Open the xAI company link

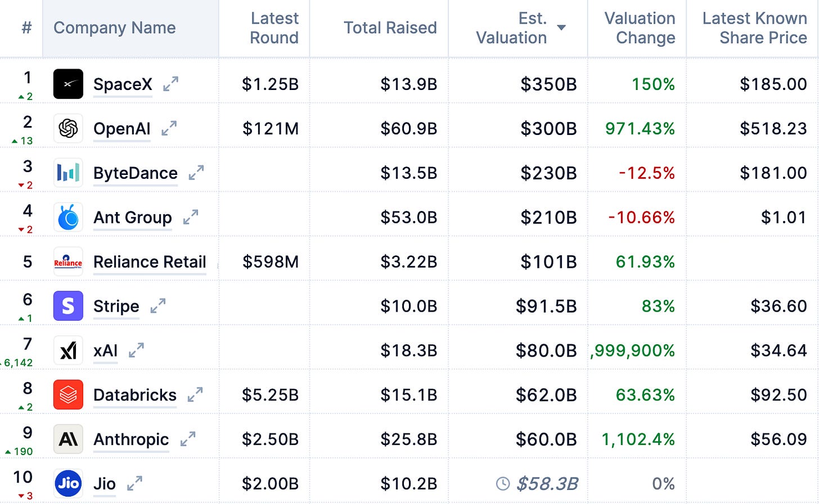[106, 351]
